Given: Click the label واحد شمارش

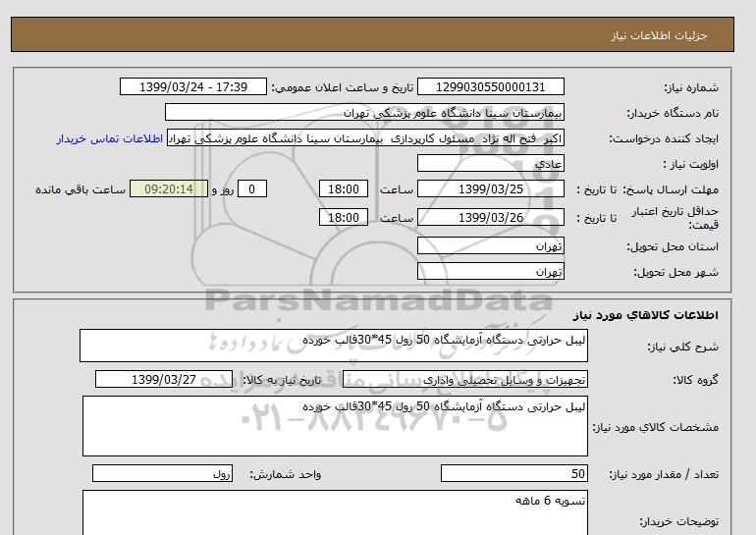Looking at the screenshot, I should coord(286,475).
